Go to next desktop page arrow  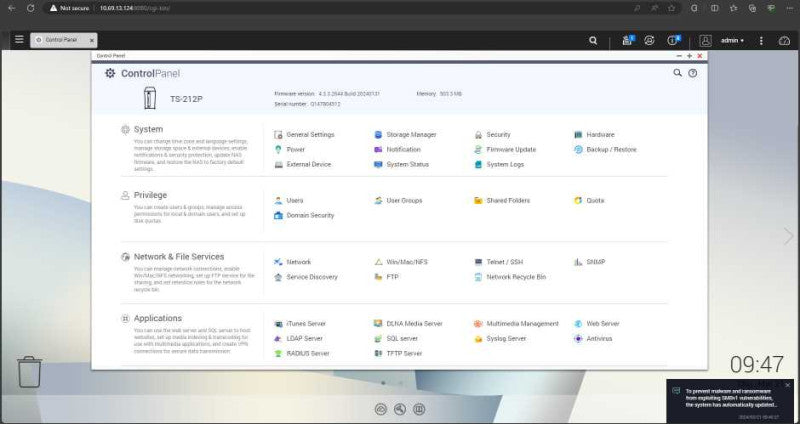click(788, 236)
